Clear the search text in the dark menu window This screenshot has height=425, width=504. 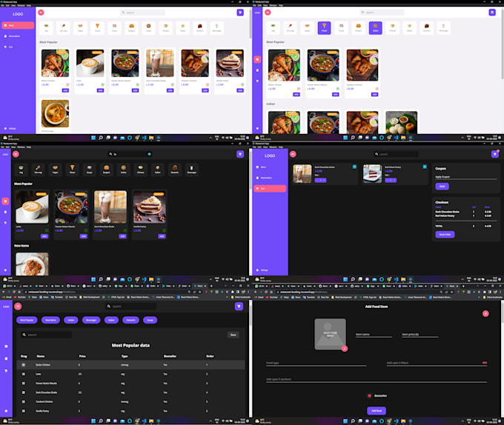(x=149, y=154)
